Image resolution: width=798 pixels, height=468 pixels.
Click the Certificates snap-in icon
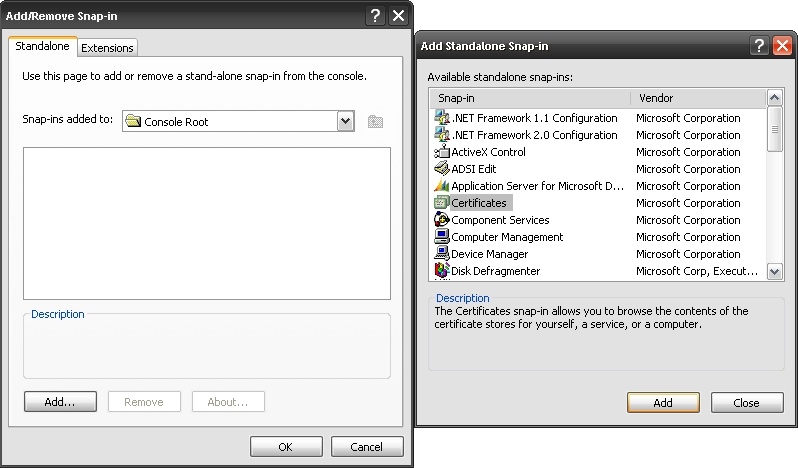tap(442, 202)
